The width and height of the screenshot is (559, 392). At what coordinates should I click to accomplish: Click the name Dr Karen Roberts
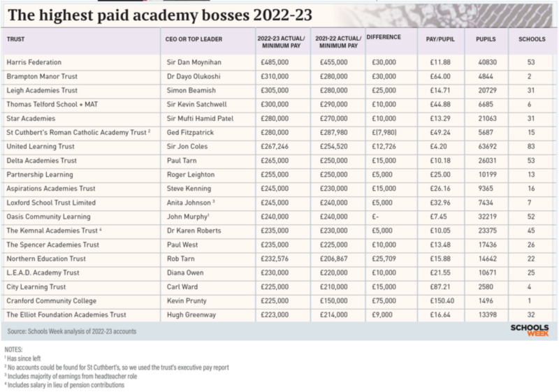coord(194,231)
